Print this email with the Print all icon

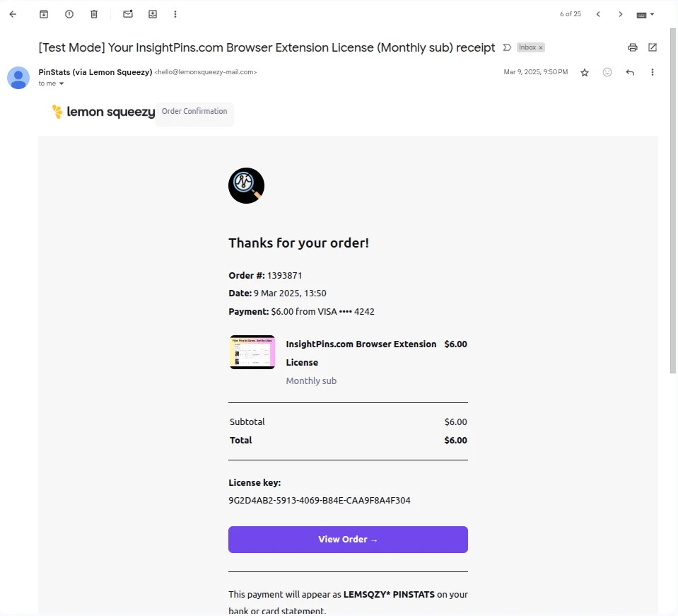tap(633, 47)
